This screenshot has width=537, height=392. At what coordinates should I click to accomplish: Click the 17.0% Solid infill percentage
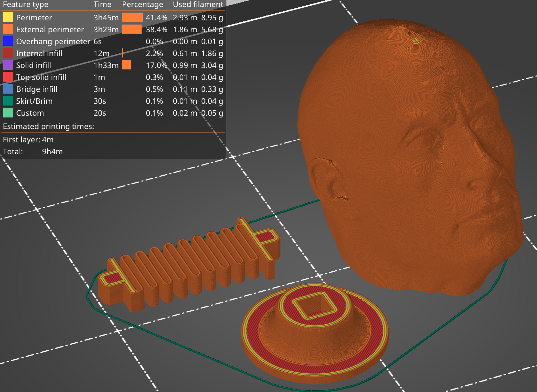[x=156, y=65]
